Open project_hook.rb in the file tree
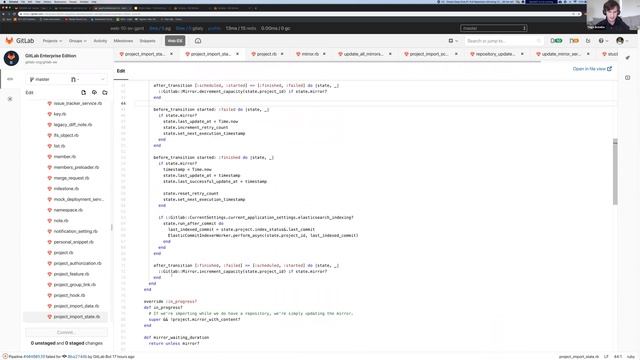640x360 pixels. click(x=69, y=295)
